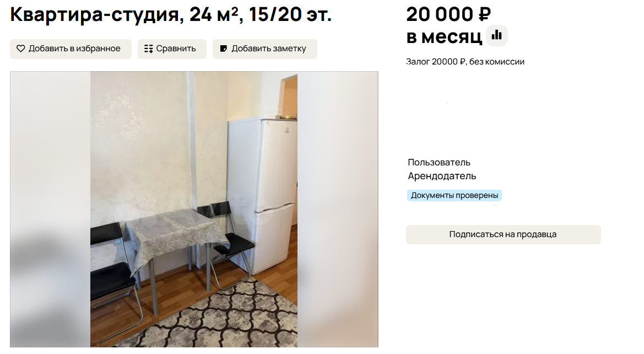Click the Арендодатель label
The height and width of the screenshot is (354, 644).
click(x=442, y=176)
